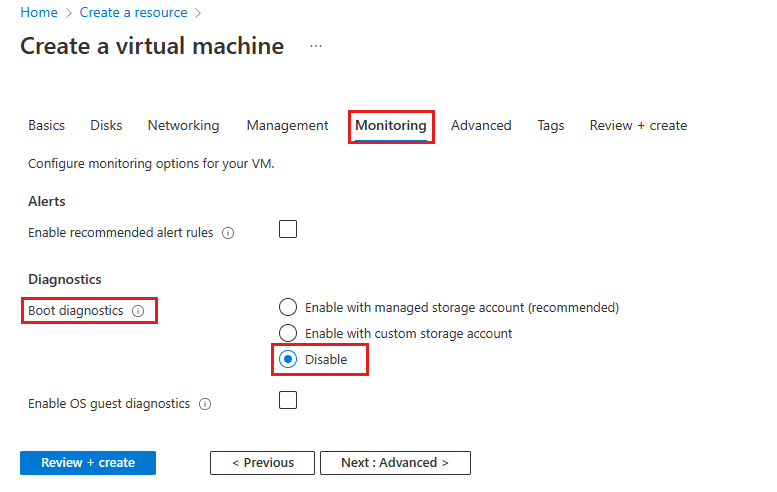This screenshot has width=777, height=492.
Task: Check Enable recommended alert rules checkbox
Action: click(288, 229)
